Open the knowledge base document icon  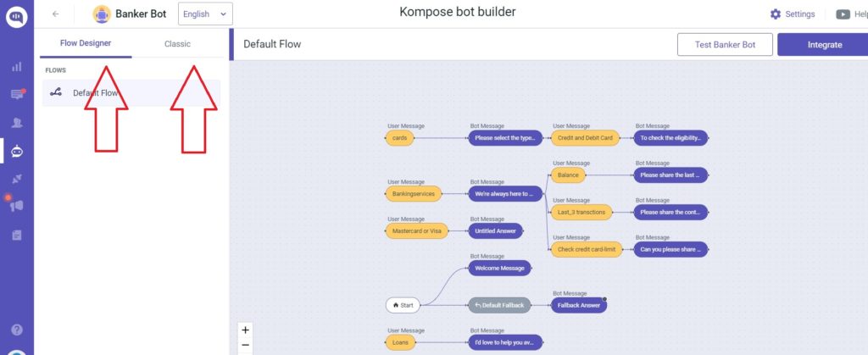[x=17, y=235]
